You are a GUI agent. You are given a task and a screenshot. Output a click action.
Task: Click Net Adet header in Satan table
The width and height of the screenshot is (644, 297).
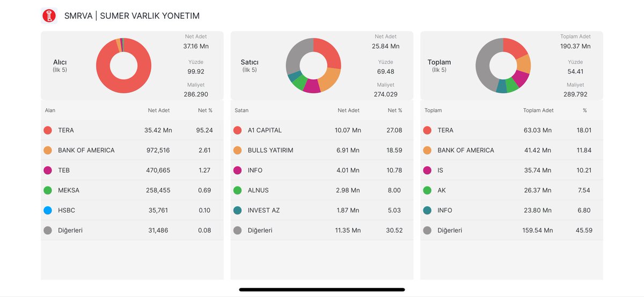click(348, 110)
